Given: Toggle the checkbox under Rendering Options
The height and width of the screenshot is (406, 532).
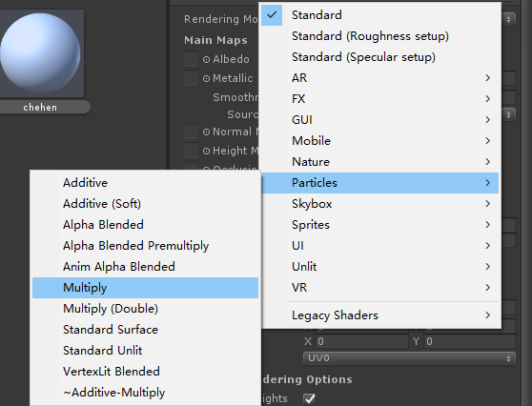Looking at the screenshot, I should (309, 398).
